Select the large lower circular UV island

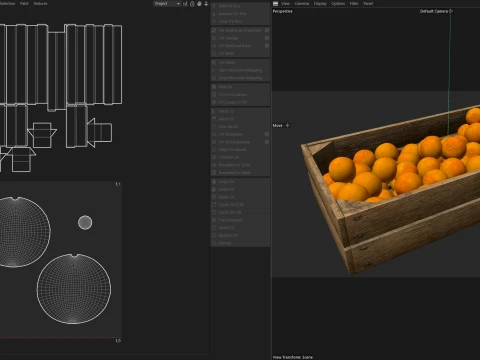pyautogui.click(x=74, y=289)
